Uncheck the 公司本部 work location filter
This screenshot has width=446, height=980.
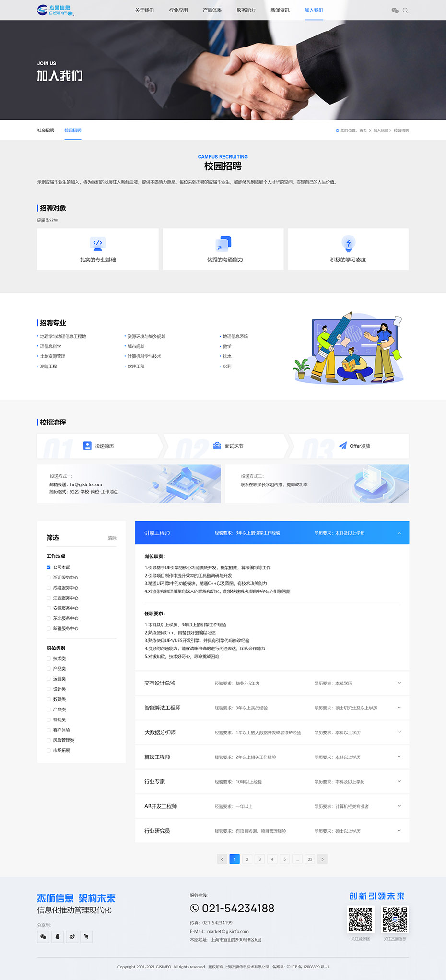tap(48, 567)
